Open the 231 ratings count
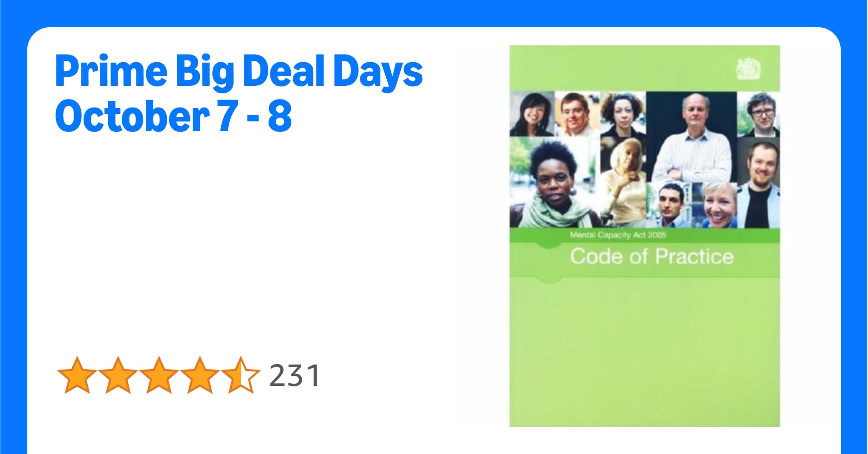The image size is (868, 454). (x=294, y=376)
